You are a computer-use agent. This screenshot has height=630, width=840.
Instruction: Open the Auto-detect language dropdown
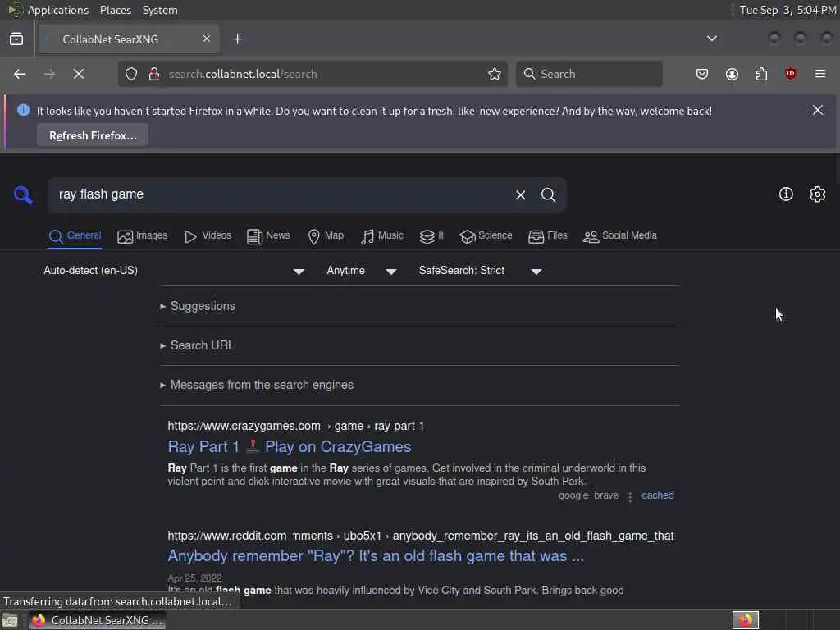click(174, 271)
